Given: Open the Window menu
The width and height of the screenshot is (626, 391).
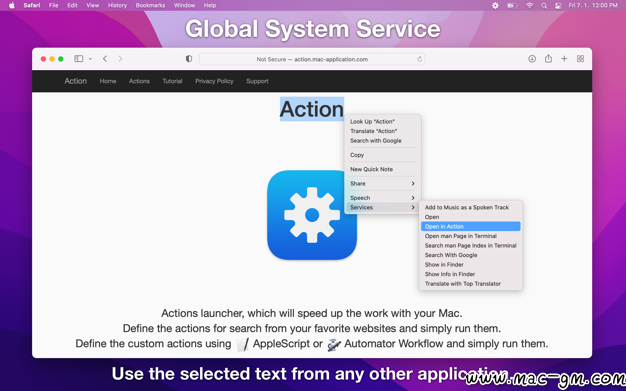Looking at the screenshot, I should pyautogui.click(x=184, y=5).
